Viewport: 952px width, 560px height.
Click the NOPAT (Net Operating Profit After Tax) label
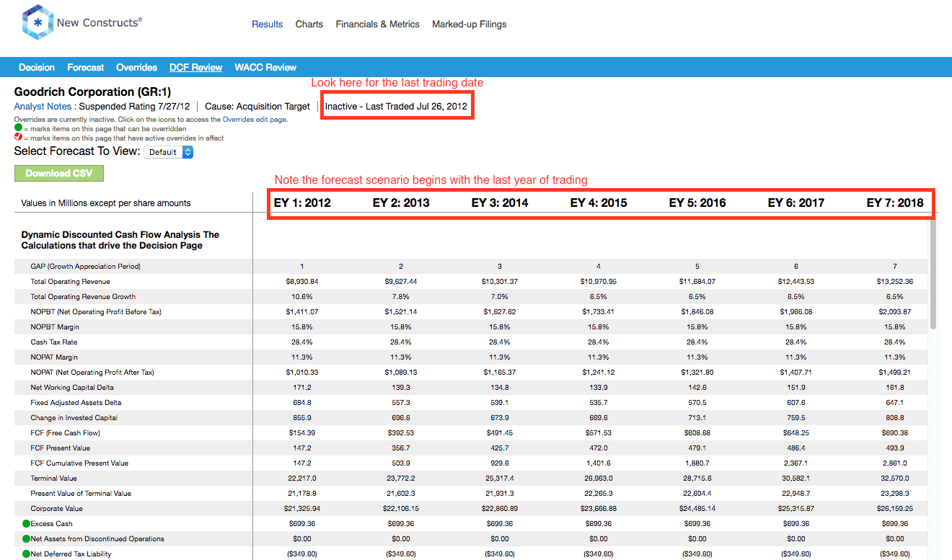point(92,373)
